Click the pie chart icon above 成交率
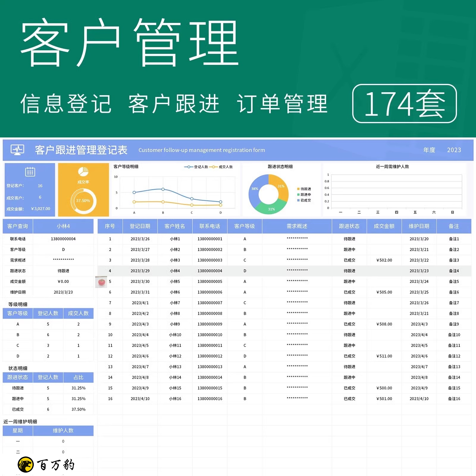Image resolution: width=476 pixels, height=476 pixels. (x=83, y=171)
